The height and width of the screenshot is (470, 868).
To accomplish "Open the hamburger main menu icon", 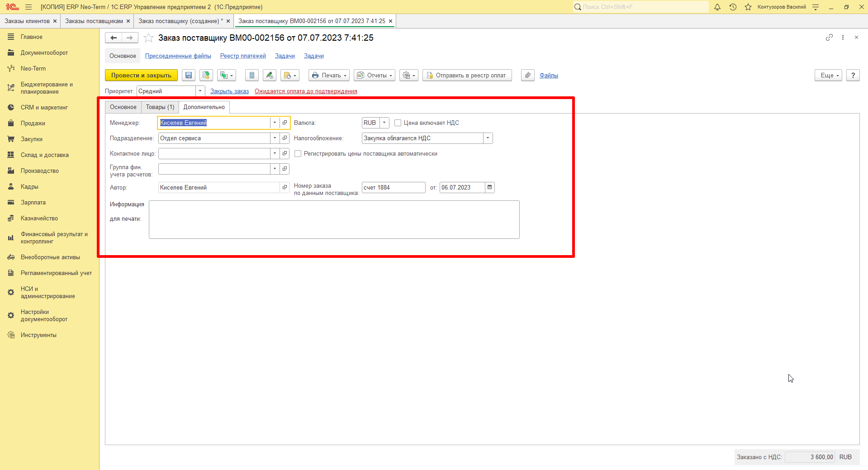I will pyautogui.click(x=28, y=7).
